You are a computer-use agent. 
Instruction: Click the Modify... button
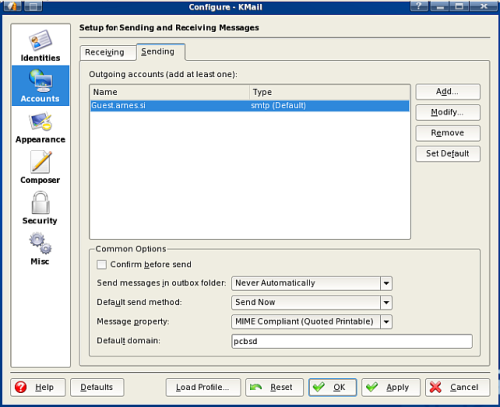448,112
